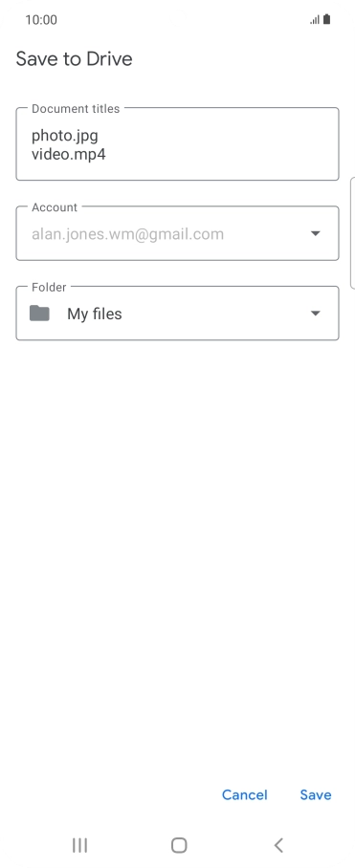Tap the back navigation arrow
355x868 pixels.
278,845
